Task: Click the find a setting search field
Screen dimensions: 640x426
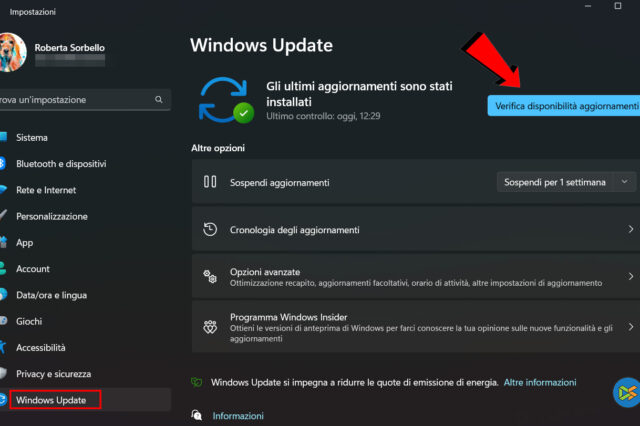Action: [85, 100]
